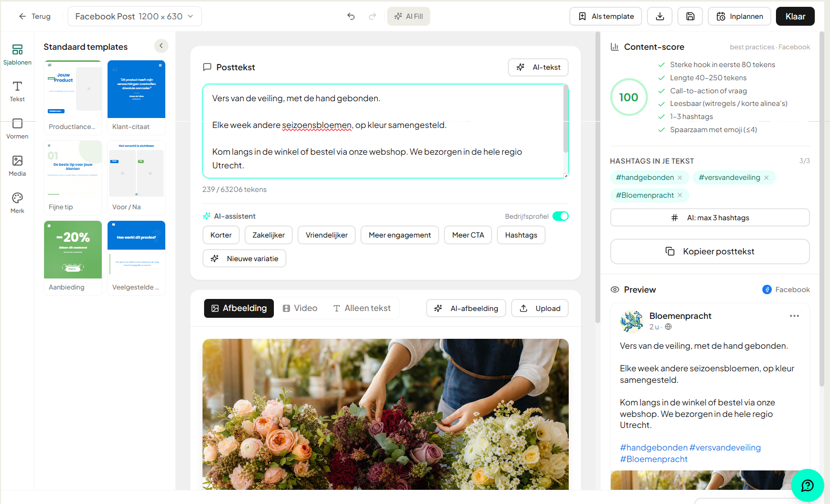The image size is (830, 504).
Task: Click the AI-afbeelding button
Action: 466,308
